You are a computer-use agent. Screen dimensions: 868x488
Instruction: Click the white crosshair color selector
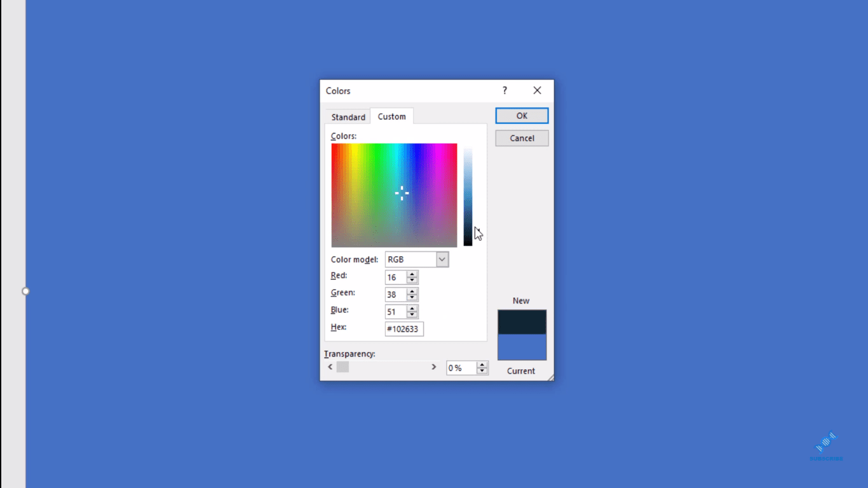point(402,194)
